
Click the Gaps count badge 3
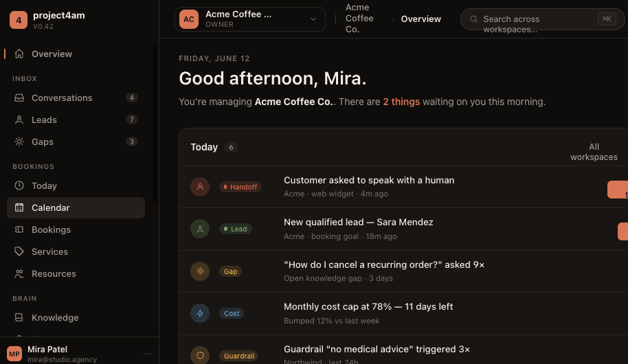(132, 141)
